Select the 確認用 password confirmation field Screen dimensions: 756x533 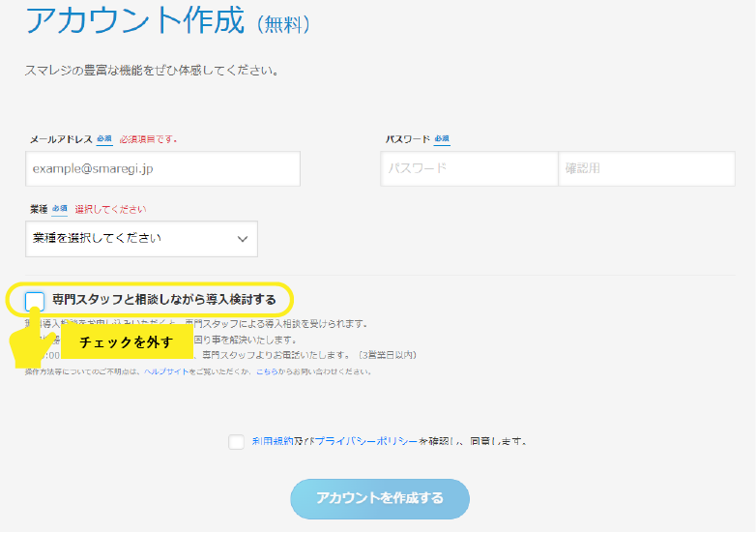(x=647, y=168)
